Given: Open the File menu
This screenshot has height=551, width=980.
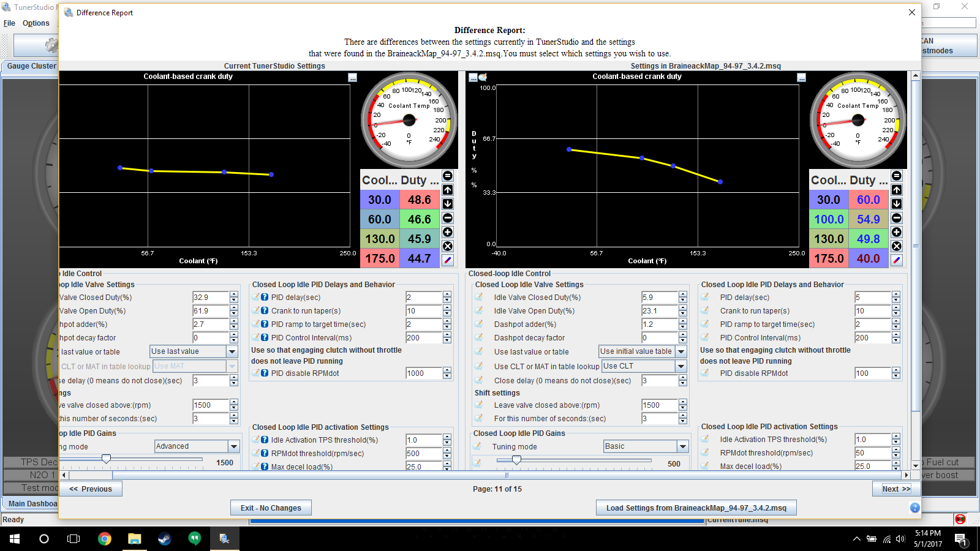Looking at the screenshot, I should click(x=9, y=23).
